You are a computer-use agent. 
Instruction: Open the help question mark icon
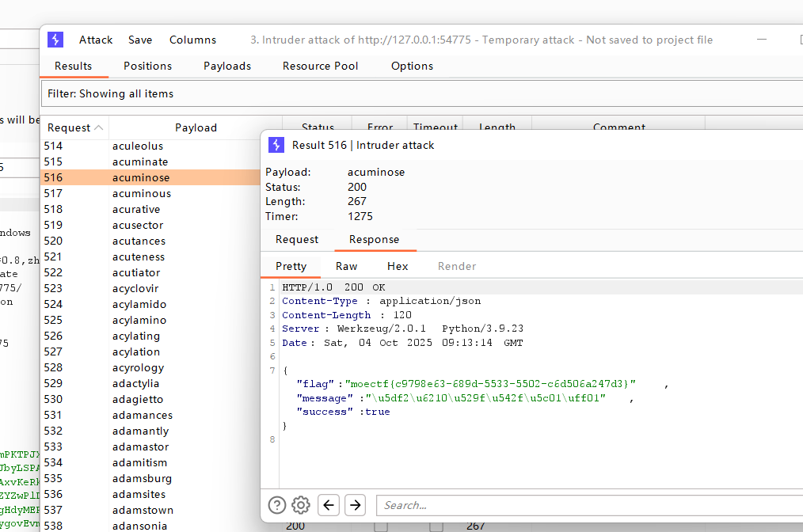pyautogui.click(x=276, y=505)
